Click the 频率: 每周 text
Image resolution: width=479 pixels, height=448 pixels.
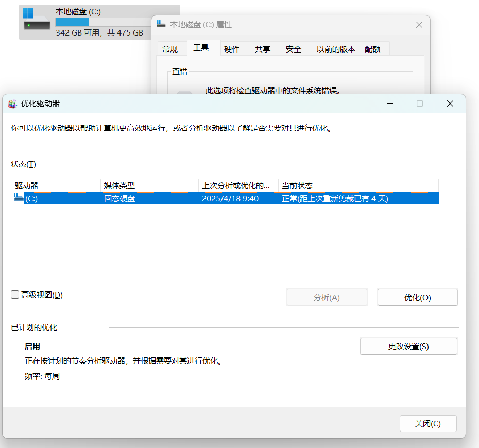pyautogui.click(x=42, y=376)
